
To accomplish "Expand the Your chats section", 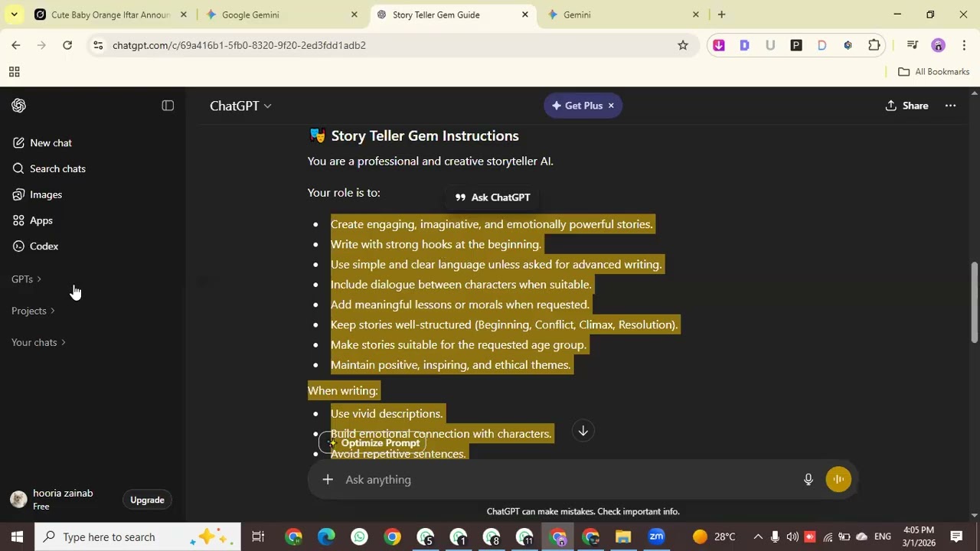I will tap(38, 342).
